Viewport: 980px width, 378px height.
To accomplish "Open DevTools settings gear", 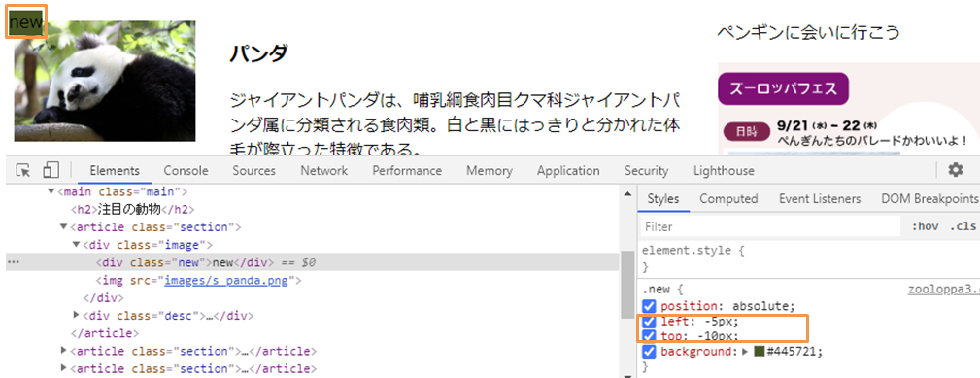I will [955, 170].
